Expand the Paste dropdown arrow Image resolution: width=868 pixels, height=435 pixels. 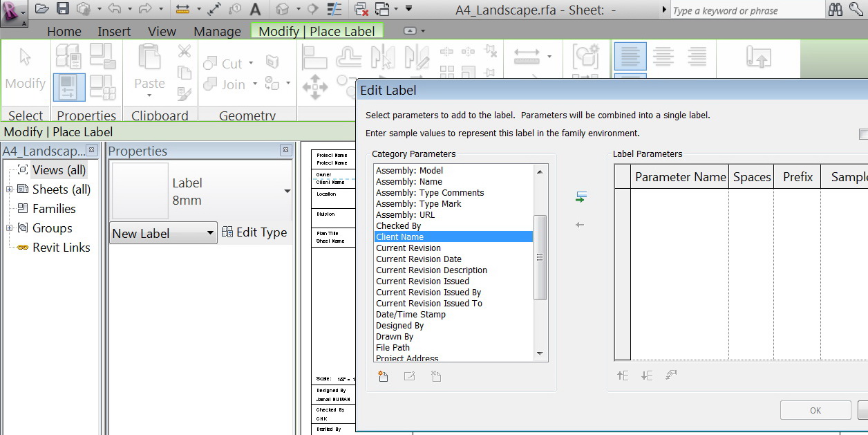click(148, 97)
